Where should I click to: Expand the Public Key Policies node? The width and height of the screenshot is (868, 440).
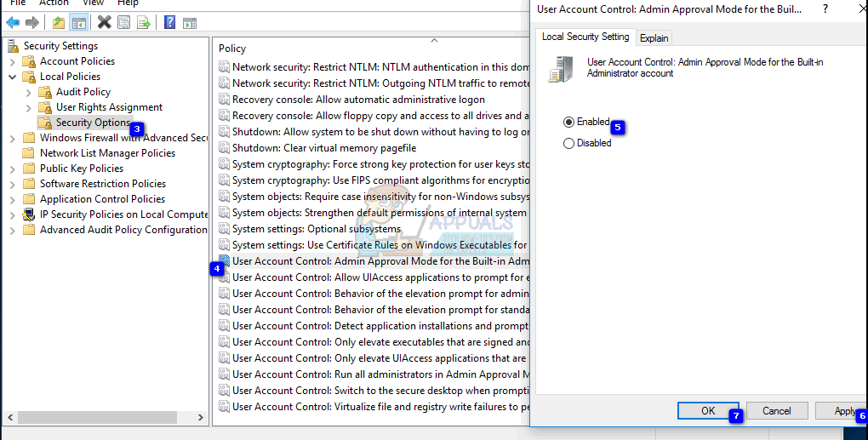pos(12,169)
